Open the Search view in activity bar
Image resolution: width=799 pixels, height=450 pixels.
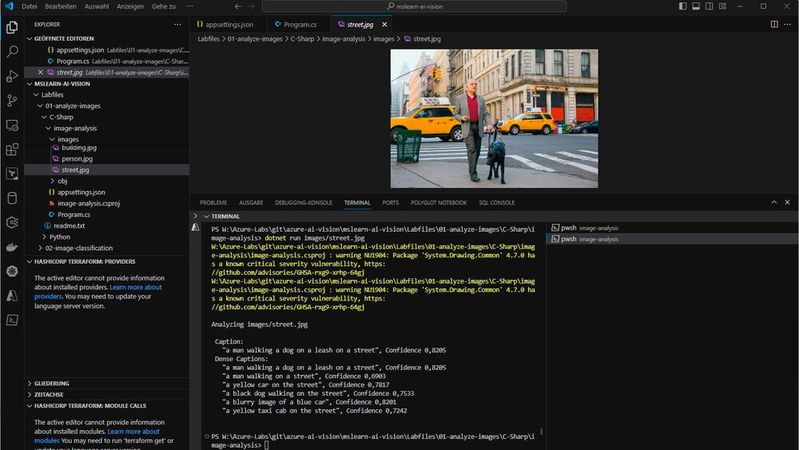coord(12,50)
